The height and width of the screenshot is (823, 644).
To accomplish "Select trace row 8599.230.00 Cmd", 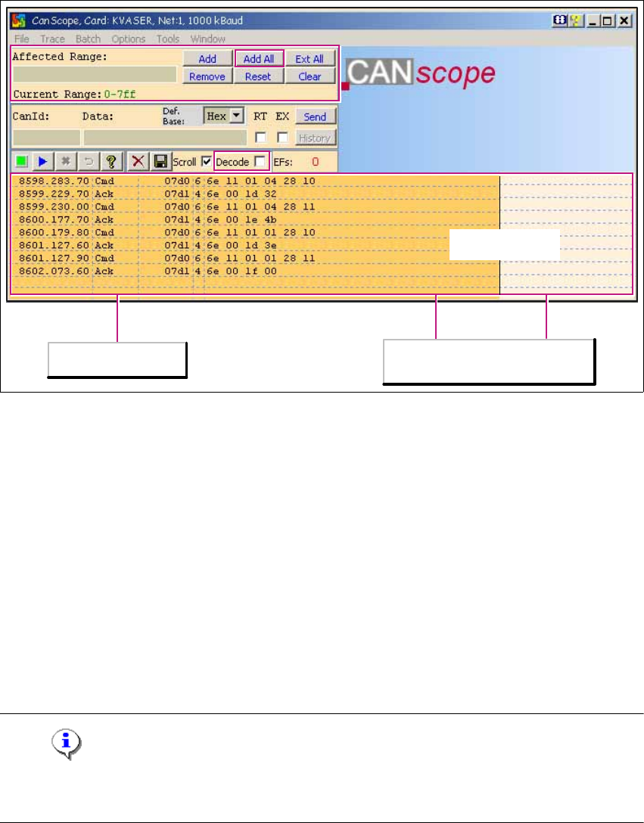I will (x=256, y=207).
